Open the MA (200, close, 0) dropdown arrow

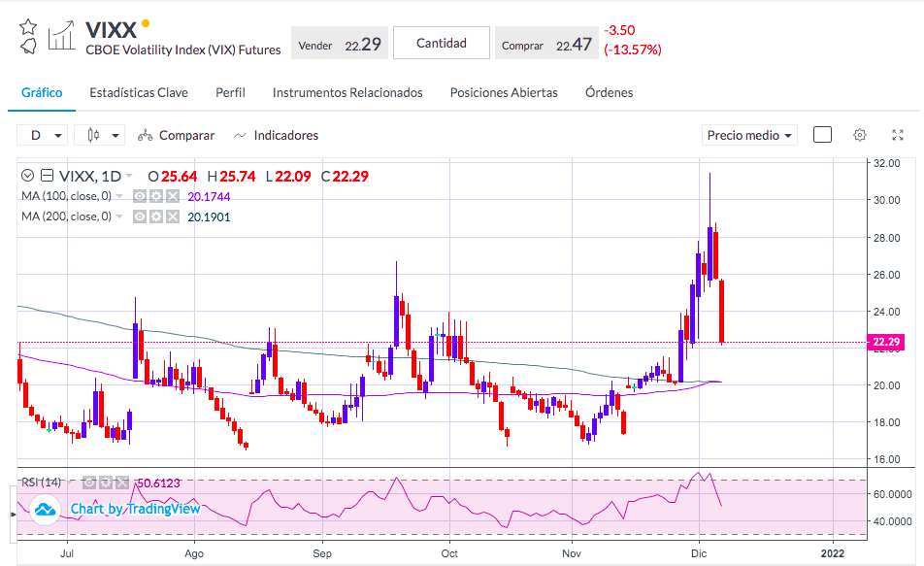click(x=119, y=216)
